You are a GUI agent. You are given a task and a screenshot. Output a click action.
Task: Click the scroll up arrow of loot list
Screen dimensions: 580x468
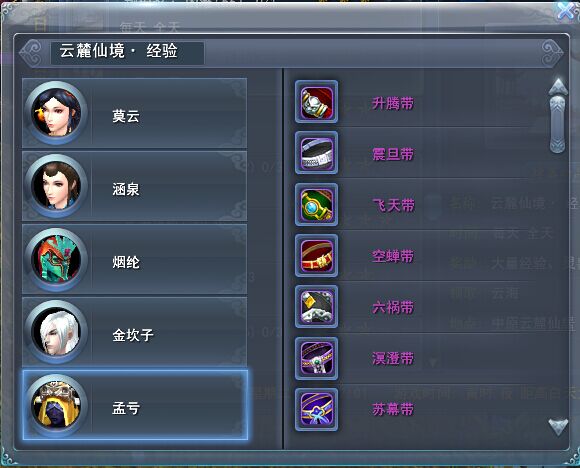558,87
